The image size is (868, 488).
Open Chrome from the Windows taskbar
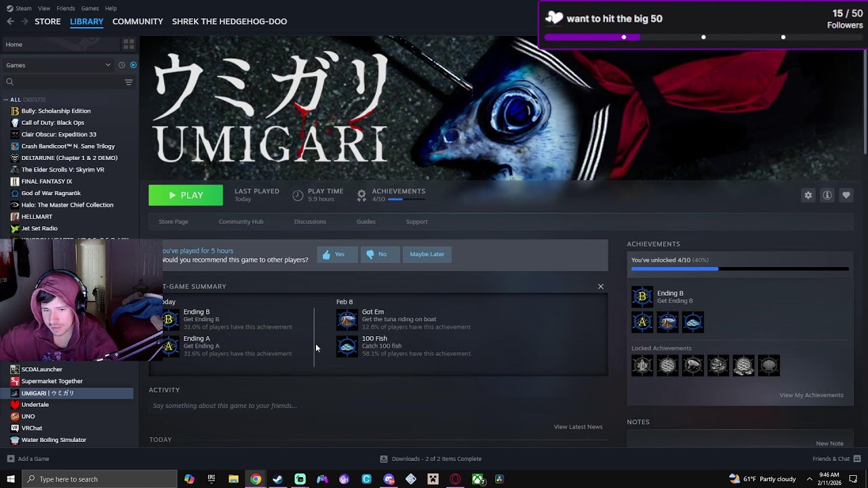coord(256,479)
